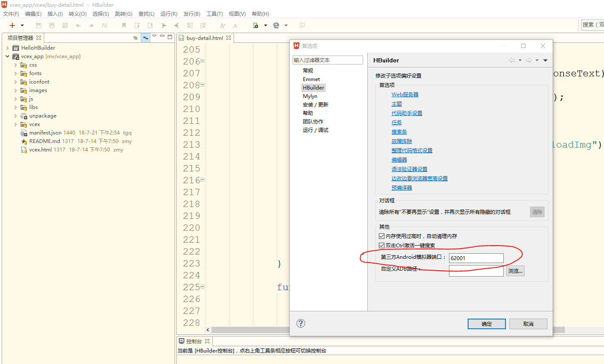
Task: Expand the iconfont folder
Action: [16, 82]
